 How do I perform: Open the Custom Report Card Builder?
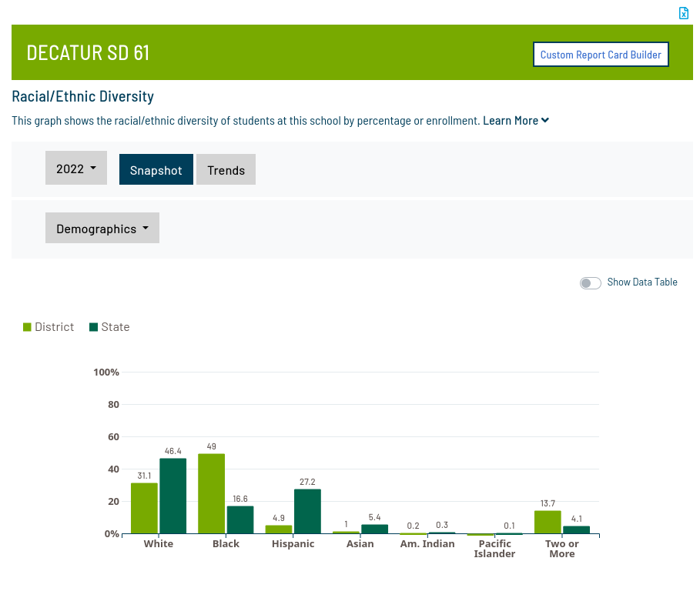point(601,55)
